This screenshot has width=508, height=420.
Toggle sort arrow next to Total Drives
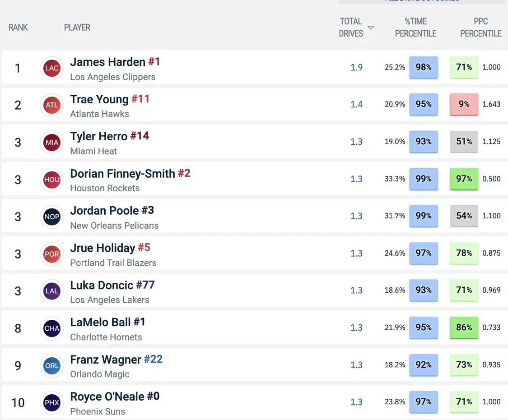tap(371, 28)
